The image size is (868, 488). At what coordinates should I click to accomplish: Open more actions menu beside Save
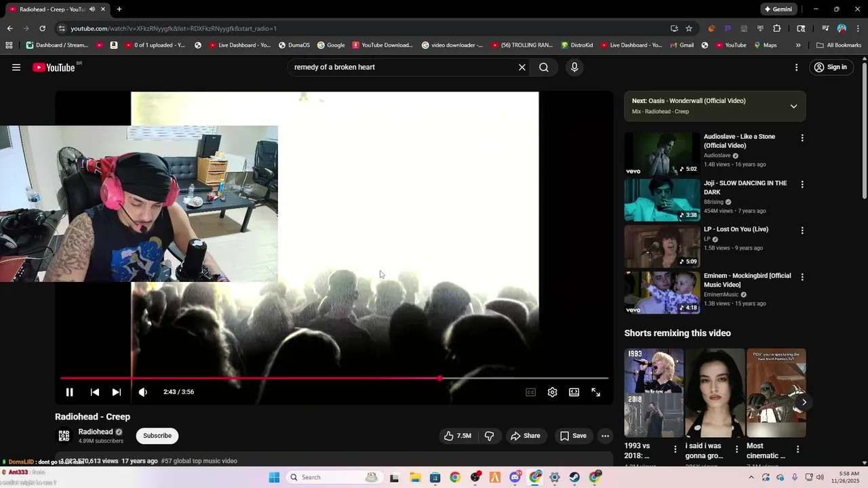tap(606, 436)
